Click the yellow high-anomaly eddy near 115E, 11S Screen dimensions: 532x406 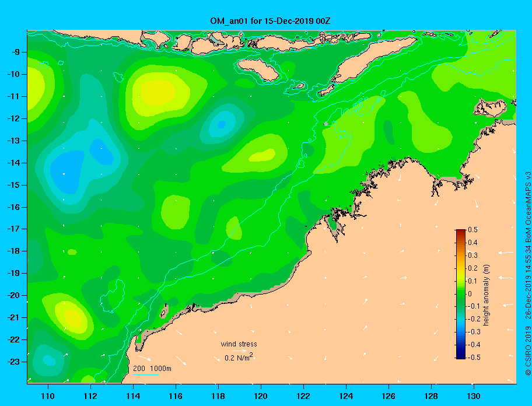pos(158,92)
